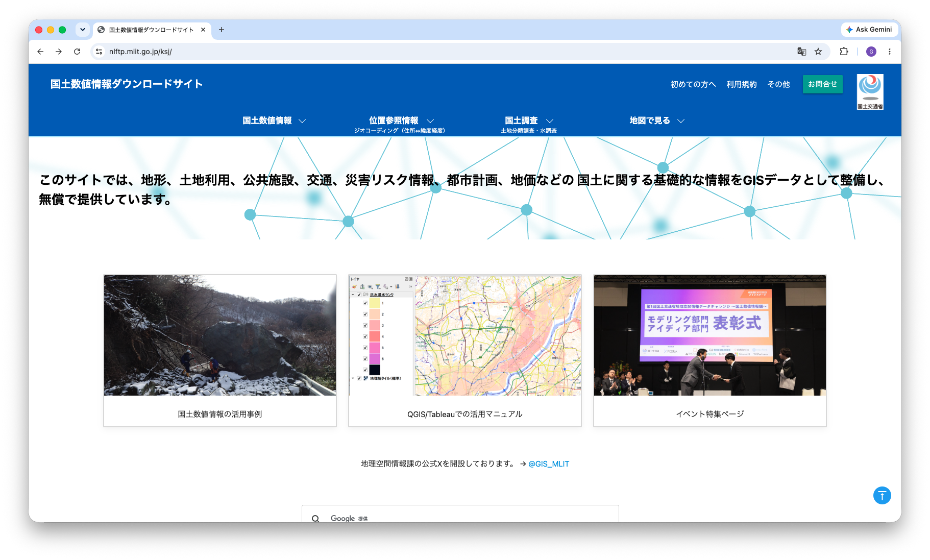
Task: Click the browser back arrow
Action: [40, 52]
